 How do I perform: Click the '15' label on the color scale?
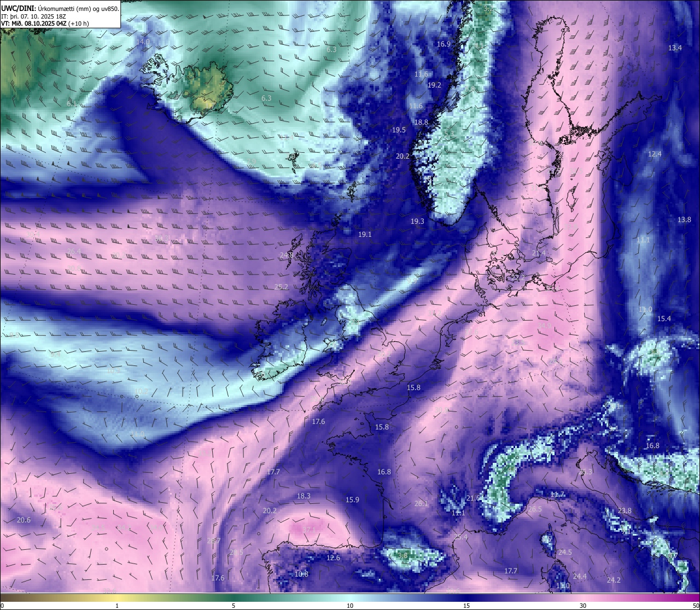[466, 606]
